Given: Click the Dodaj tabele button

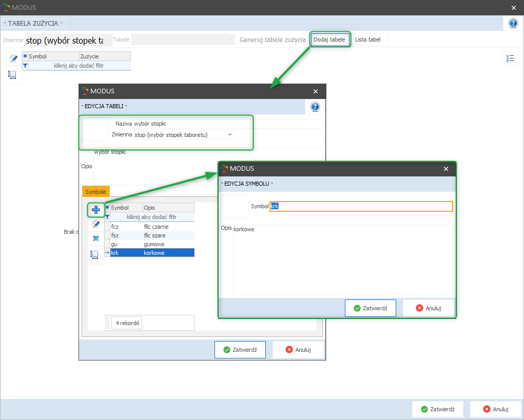Looking at the screenshot, I should point(330,39).
